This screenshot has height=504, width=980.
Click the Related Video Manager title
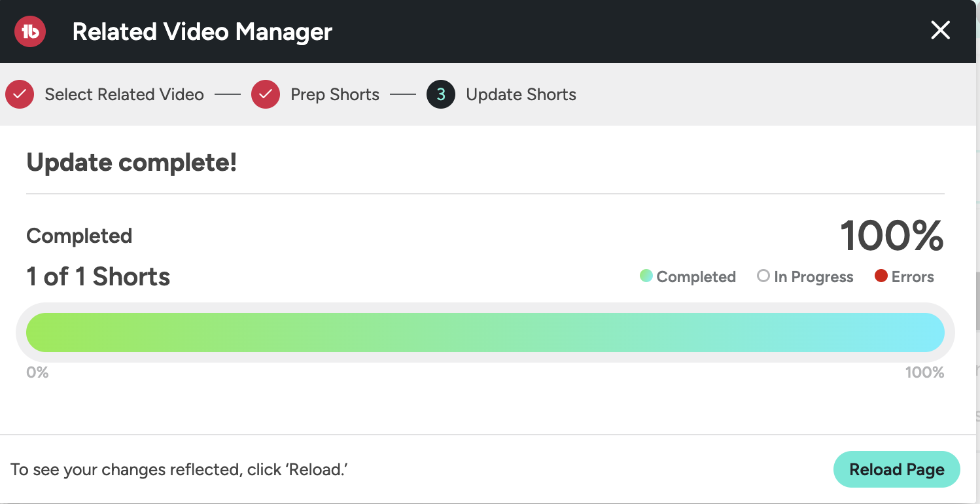pos(202,31)
